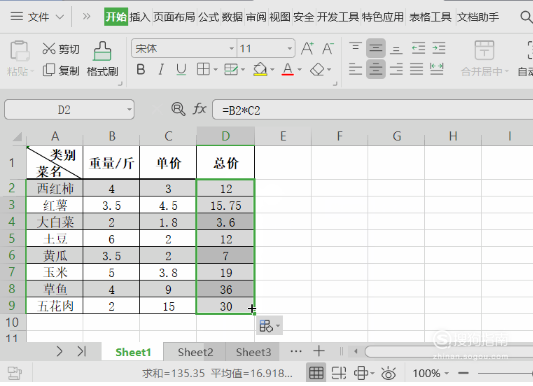Viewport: 533px width, 386px height.
Task: Click the increase indent icon
Action: coord(439,48)
